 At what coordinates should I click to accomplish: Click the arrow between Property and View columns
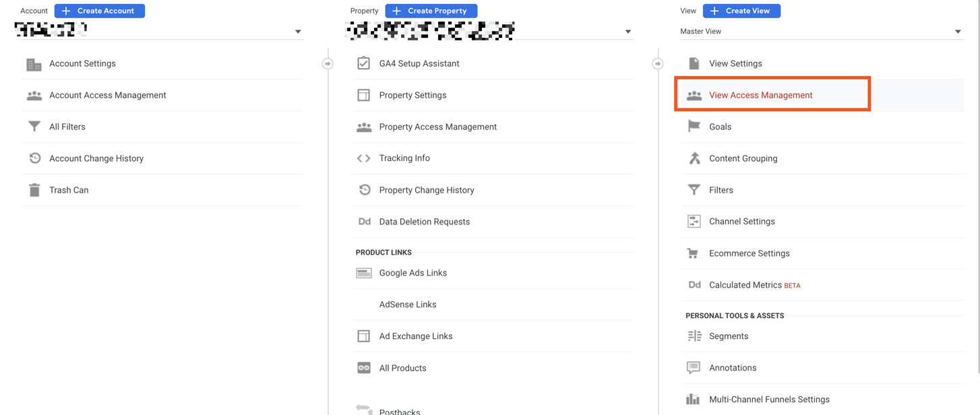[x=658, y=64]
